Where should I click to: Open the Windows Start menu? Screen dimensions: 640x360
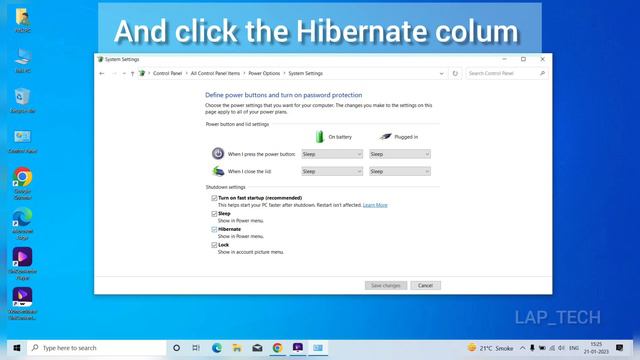coord(17,348)
